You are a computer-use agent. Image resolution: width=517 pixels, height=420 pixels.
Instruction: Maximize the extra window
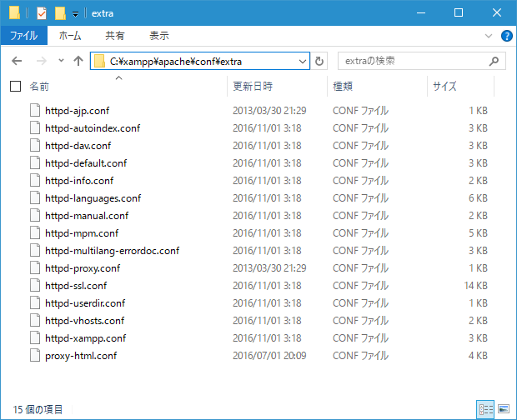click(x=459, y=12)
